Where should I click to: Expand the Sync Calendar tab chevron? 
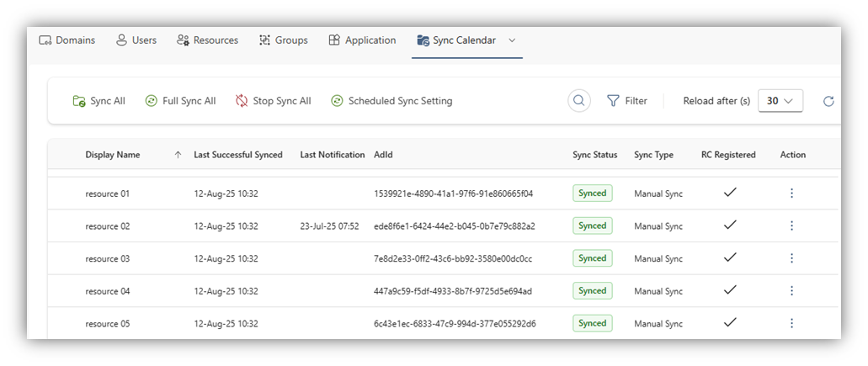point(512,40)
